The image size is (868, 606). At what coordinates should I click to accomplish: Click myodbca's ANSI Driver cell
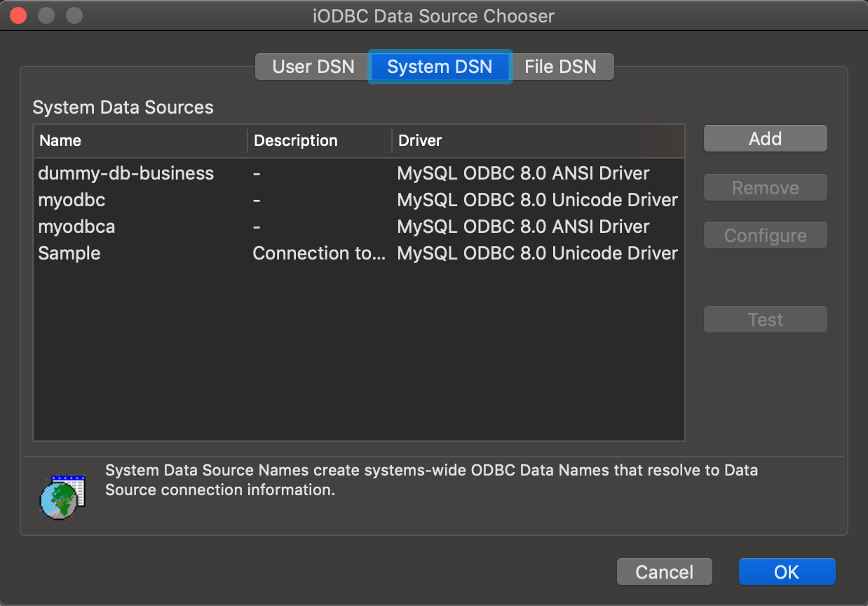pyautogui.click(x=523, y=227)
